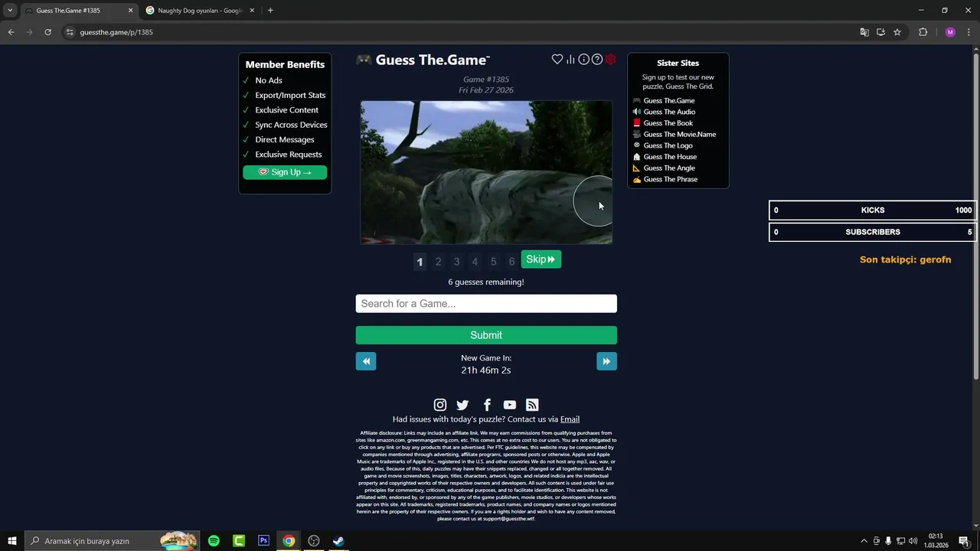Open Chrome three-dot menu
The image size is (980, 551).
pos(969,32)
